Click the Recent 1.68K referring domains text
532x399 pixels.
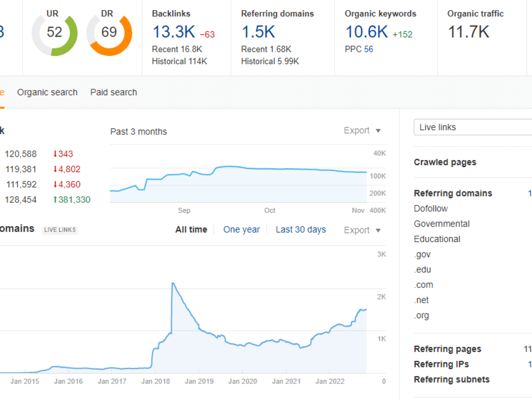click(x=266, y=49)
